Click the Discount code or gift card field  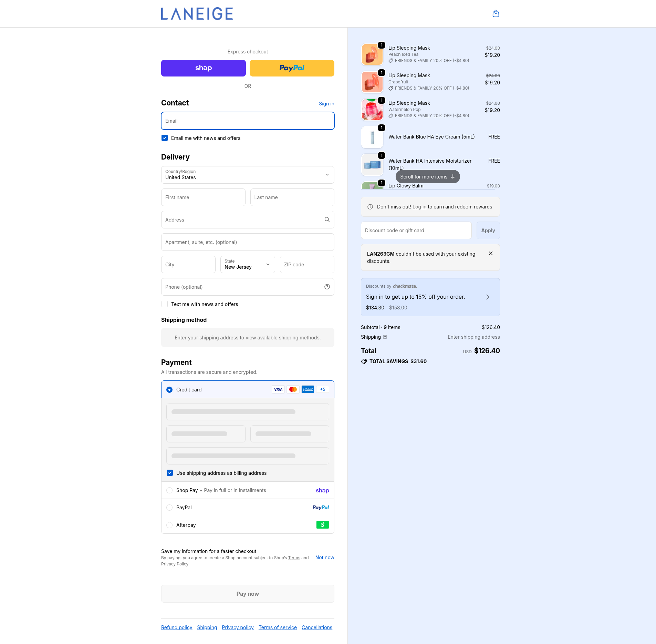[x=416, y=231]
